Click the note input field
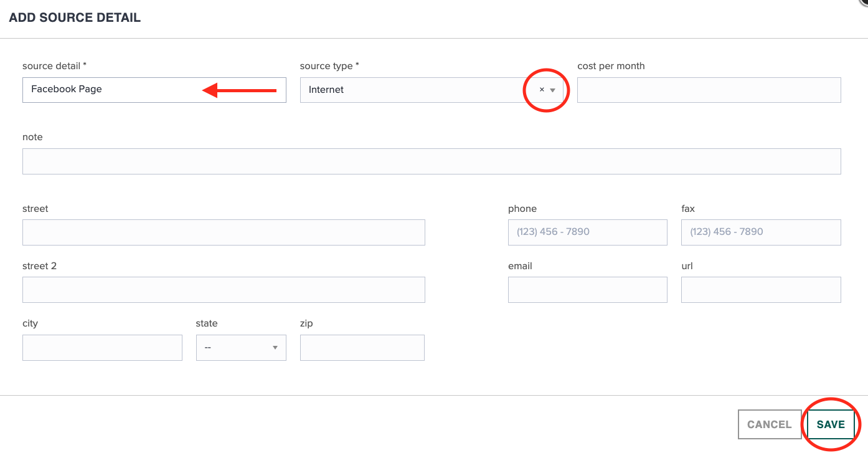This screenshot has height=468, width=868. click(x=432, y=161)
